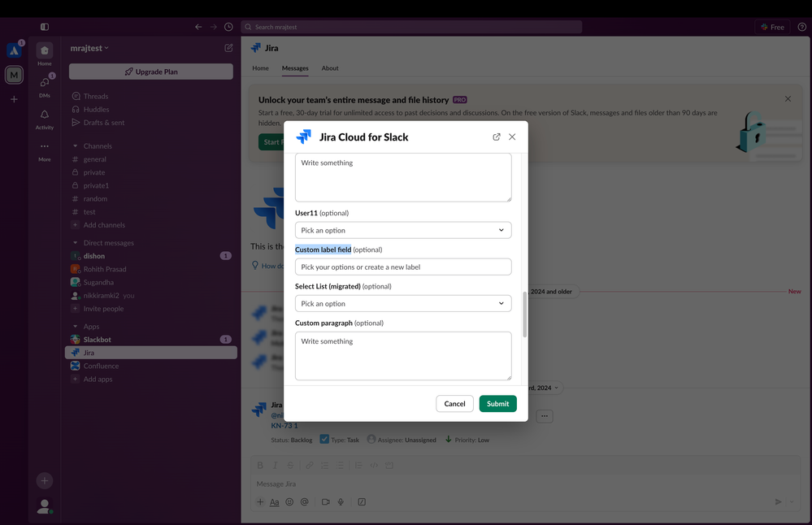Compose a new message with pencil icon

228,48
